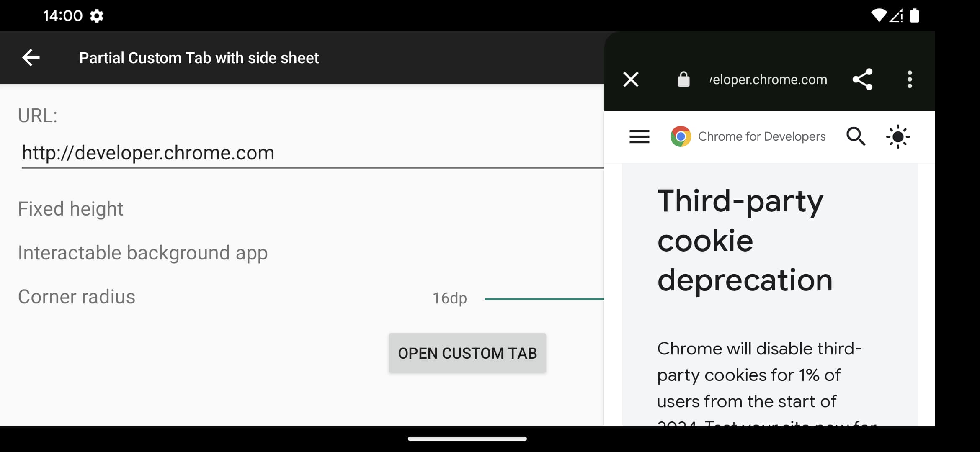Click the Partial Custom Tab title

click(199, 57)
